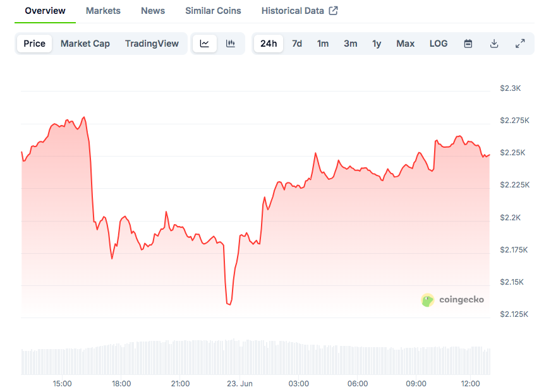
Task: Select the Price chart mode
Action: (x=34, y=44)
